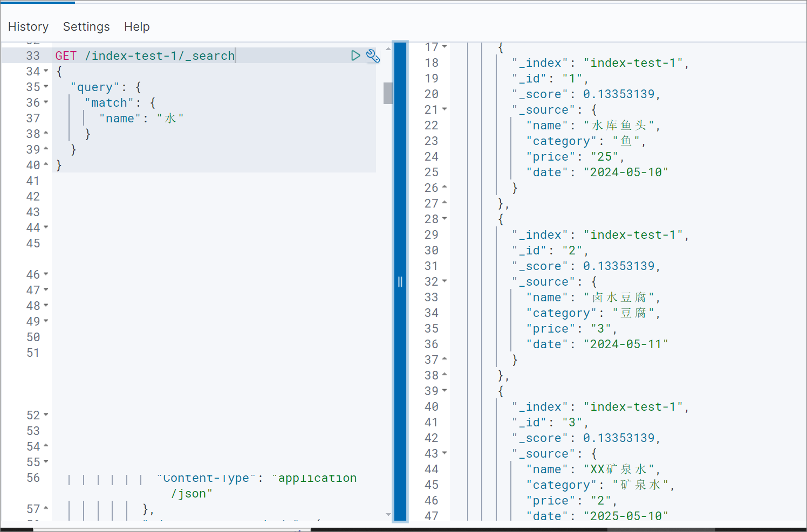Screen dimensions: 807x532
Task: Toggle fold arrow at editor line 57
Action: click(46, 508)
